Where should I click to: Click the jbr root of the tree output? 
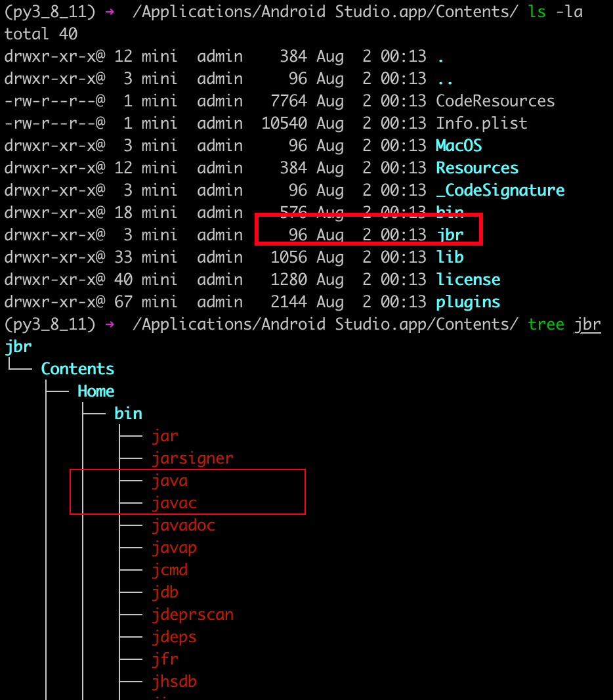click(18, 347)
